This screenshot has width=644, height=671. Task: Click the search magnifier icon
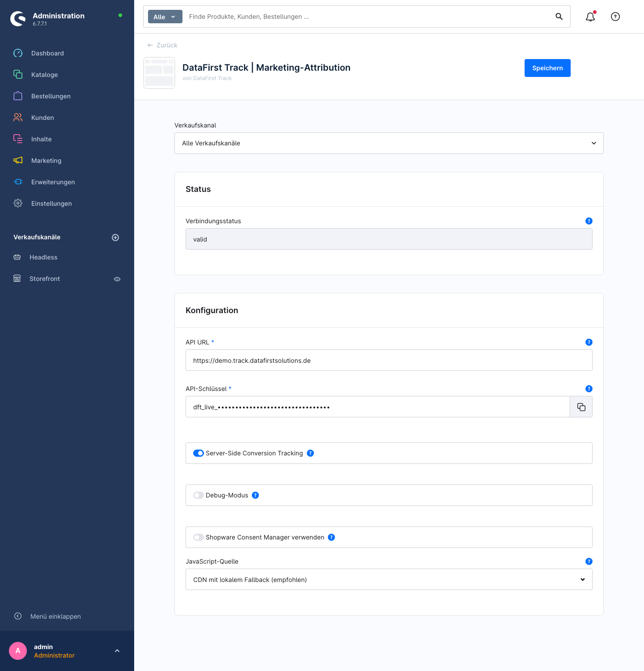559,17
